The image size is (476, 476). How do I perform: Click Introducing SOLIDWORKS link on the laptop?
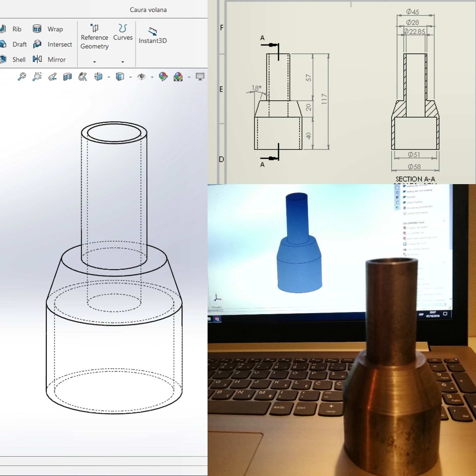click(x=420, y=207)
